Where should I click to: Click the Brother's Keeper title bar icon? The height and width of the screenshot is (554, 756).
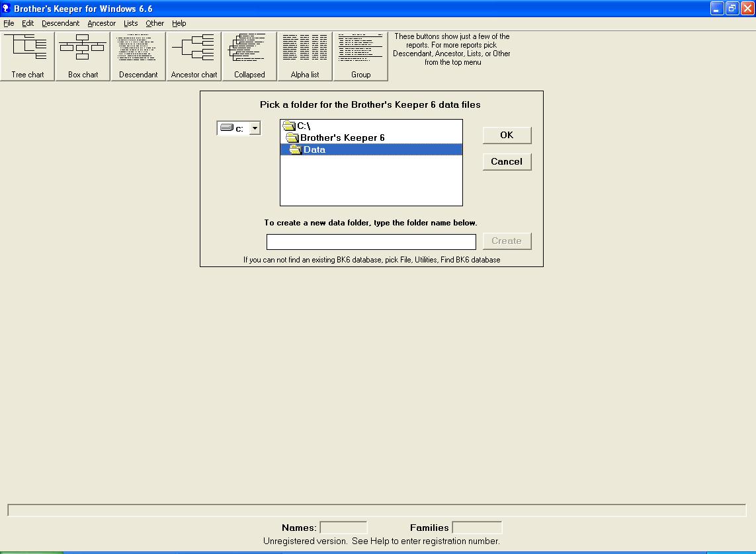pos(6,9)
